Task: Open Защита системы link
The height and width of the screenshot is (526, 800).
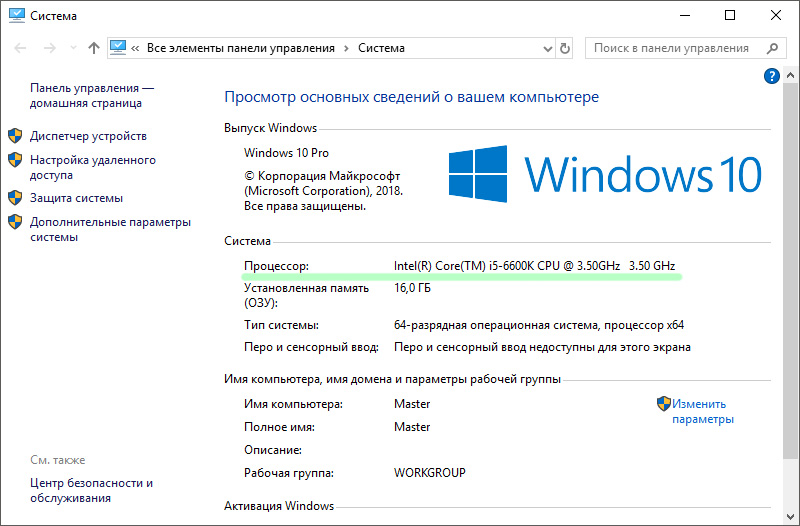Action: [x=76, y=198]
